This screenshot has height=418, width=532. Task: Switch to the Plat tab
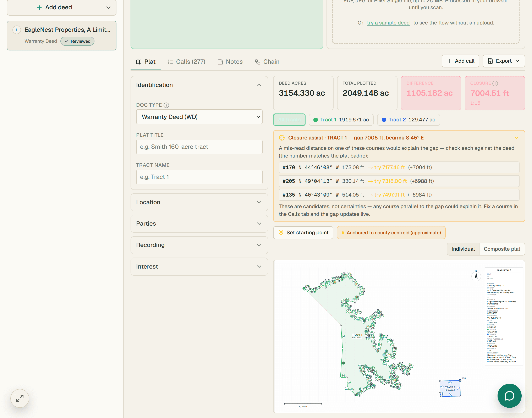(146, 62)
